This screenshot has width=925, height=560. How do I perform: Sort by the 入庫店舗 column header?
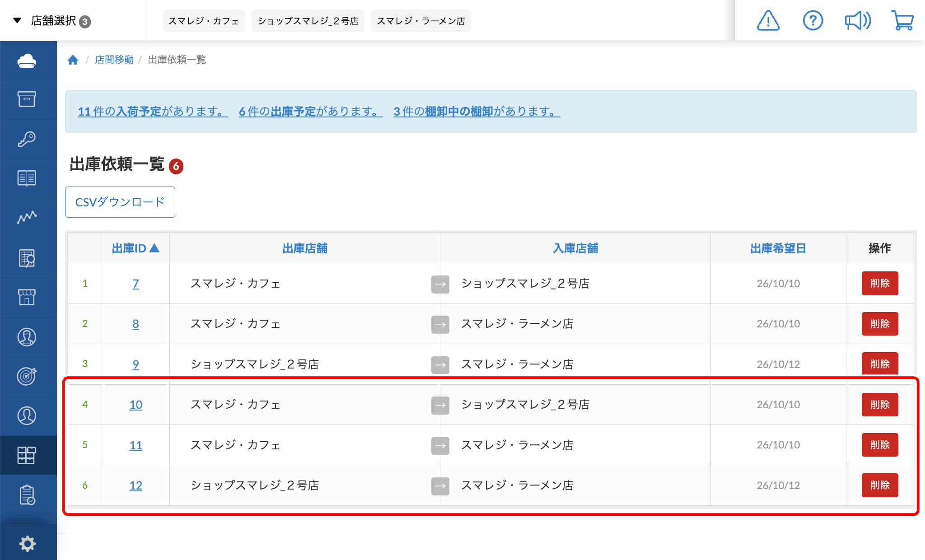[575, 248]
